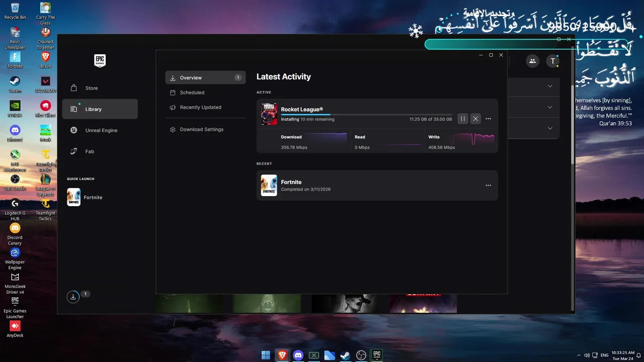Select the OBS Studio desktop icon

15,183
